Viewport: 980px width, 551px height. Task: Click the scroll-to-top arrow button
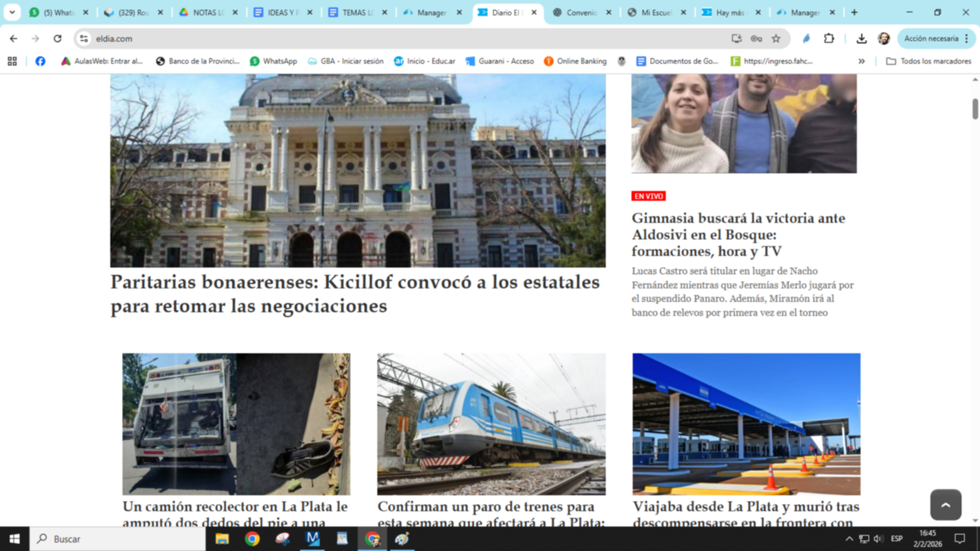[x=945, y=504]
